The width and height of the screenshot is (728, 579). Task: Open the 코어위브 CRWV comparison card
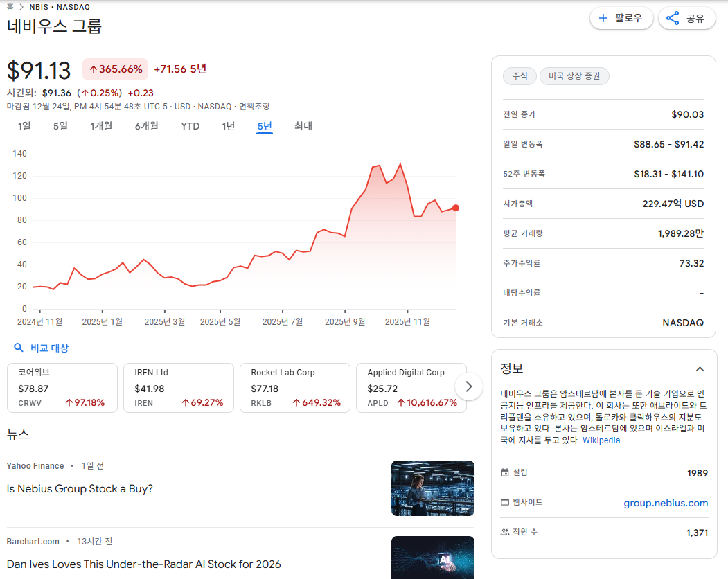tap(62, 388)
